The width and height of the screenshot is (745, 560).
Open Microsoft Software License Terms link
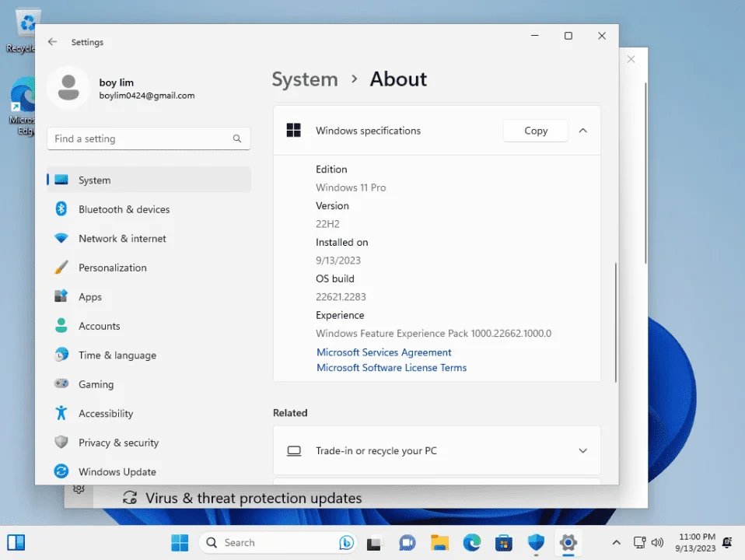391,367
